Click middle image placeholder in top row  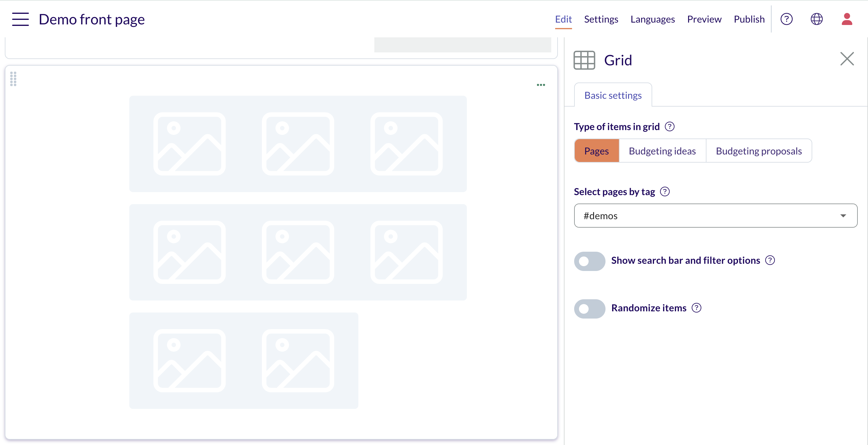pyautogui.click(x=298, y=144)
